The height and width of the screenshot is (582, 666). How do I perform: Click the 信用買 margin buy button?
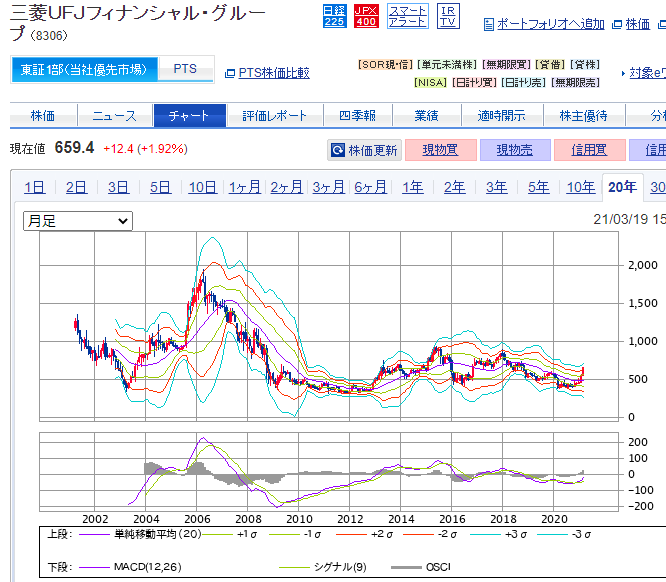click(590, 150)
